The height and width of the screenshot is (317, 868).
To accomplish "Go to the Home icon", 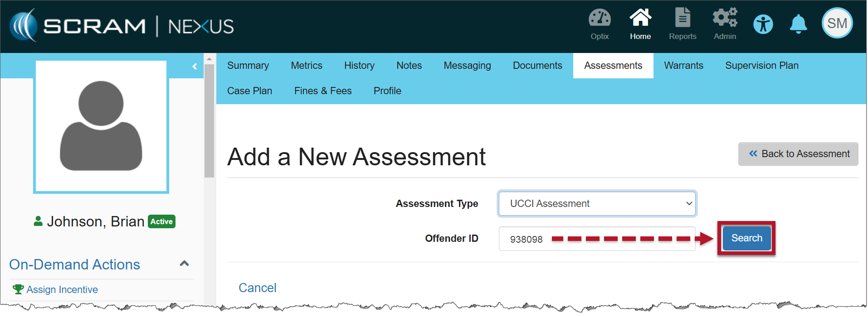I will [x=640, y=24].
